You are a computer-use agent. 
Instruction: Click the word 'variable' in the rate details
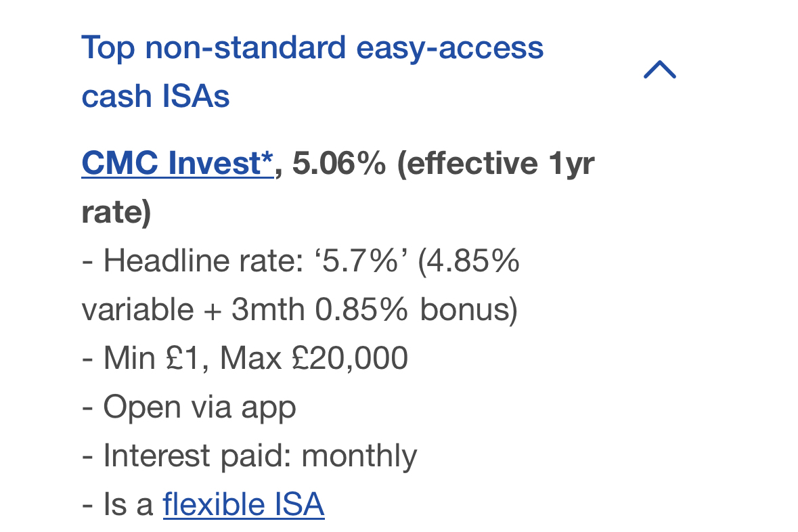coord(137,309)
